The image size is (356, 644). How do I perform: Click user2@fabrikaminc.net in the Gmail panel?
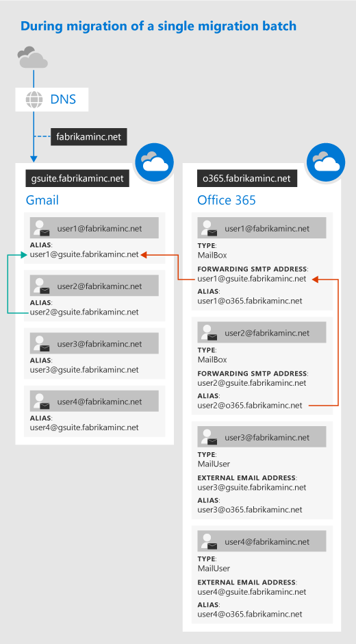100,286
